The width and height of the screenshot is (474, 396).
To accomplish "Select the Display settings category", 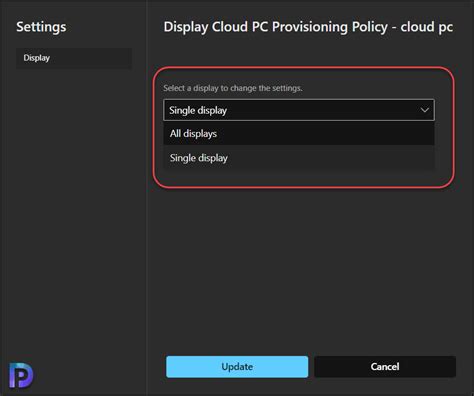I will pyautogui.click(x=74, y=58).
